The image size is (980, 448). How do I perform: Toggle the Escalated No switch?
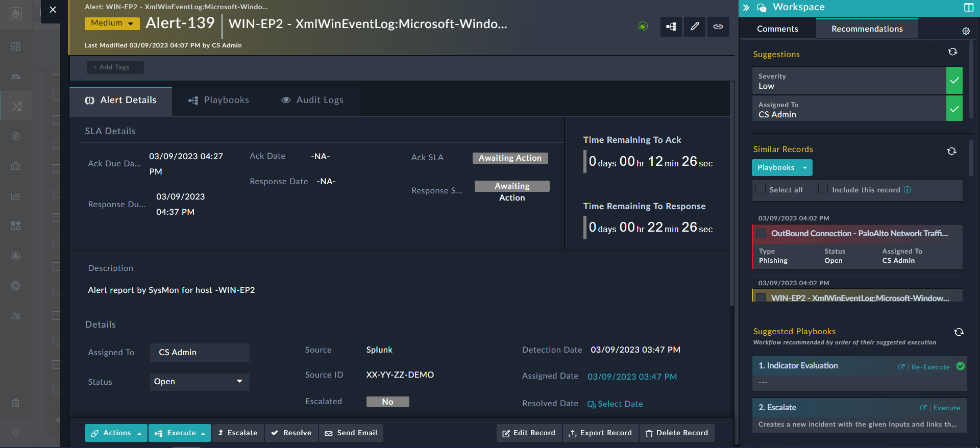pos(388,402)
